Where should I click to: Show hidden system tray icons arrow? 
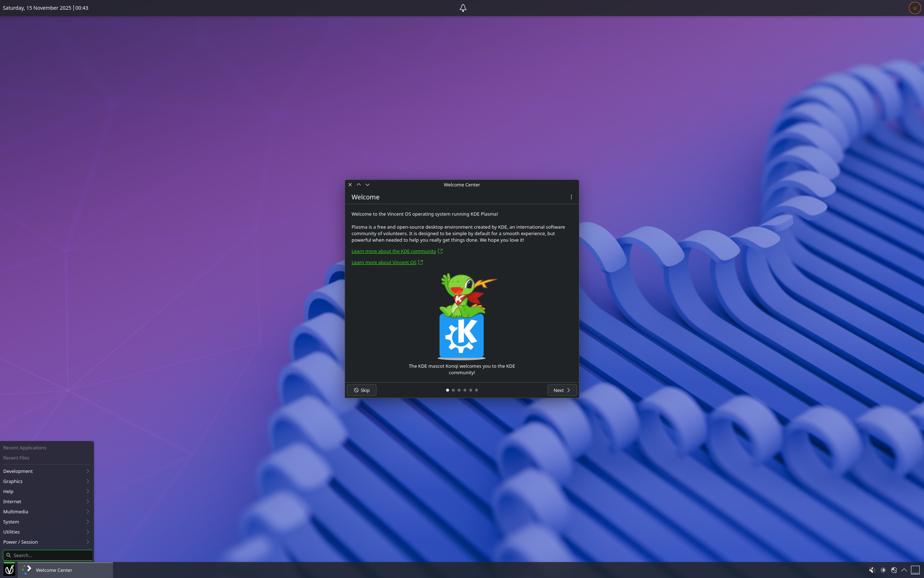pos(904,570)
